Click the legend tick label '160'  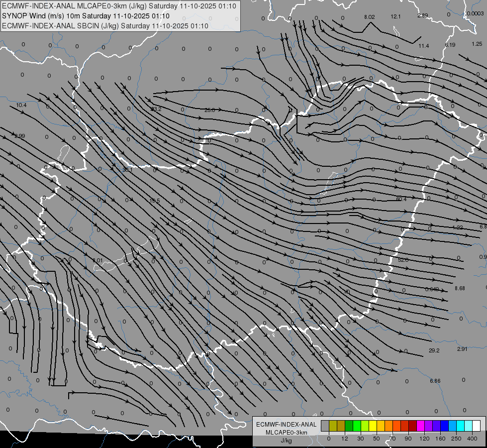coord(440,439)
